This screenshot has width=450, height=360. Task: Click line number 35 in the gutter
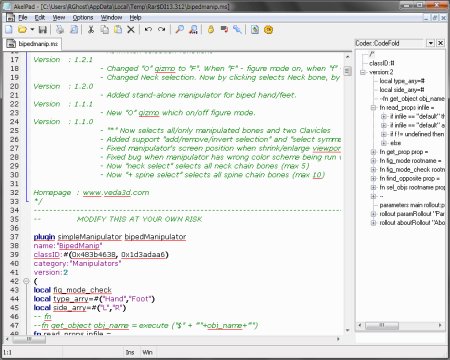pyautogui.click(x=14, y=219)
